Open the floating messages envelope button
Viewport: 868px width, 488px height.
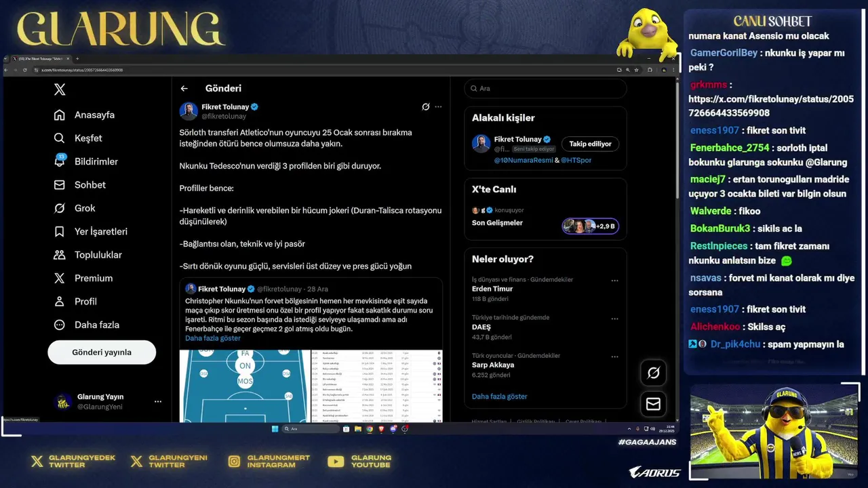pyautogui.click(x=653, y=404)
